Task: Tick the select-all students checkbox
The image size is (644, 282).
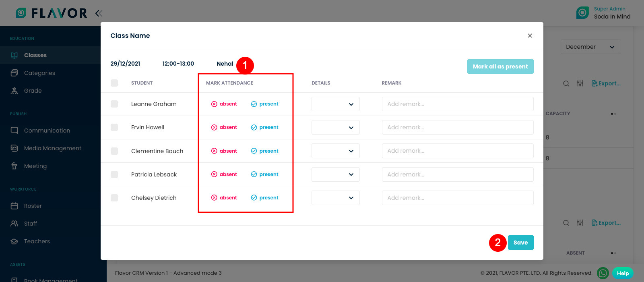Action: (114, 83)
